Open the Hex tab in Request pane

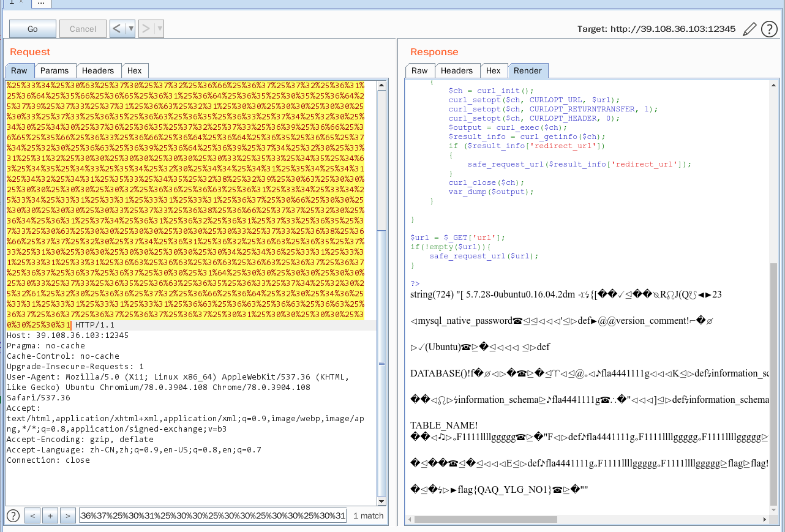tap(134, 70)
